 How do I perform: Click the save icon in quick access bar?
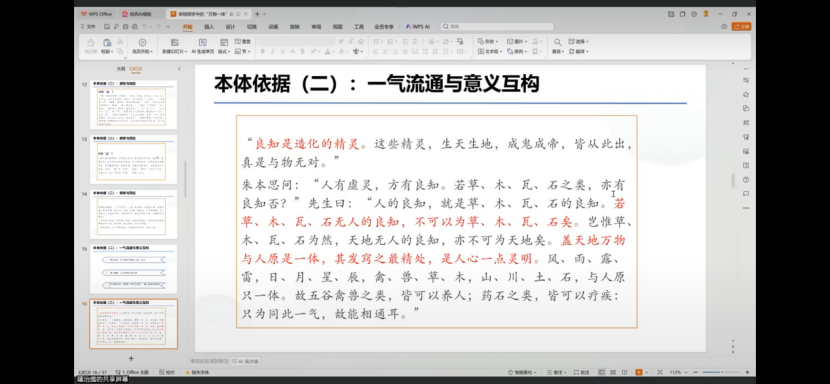(x=107, y=26)
